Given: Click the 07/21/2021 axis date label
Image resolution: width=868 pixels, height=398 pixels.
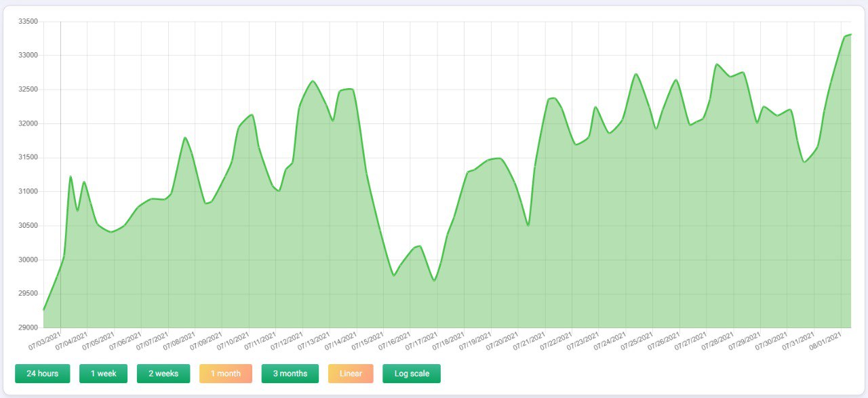Looking at the screenshot, I should click(530, 341).
